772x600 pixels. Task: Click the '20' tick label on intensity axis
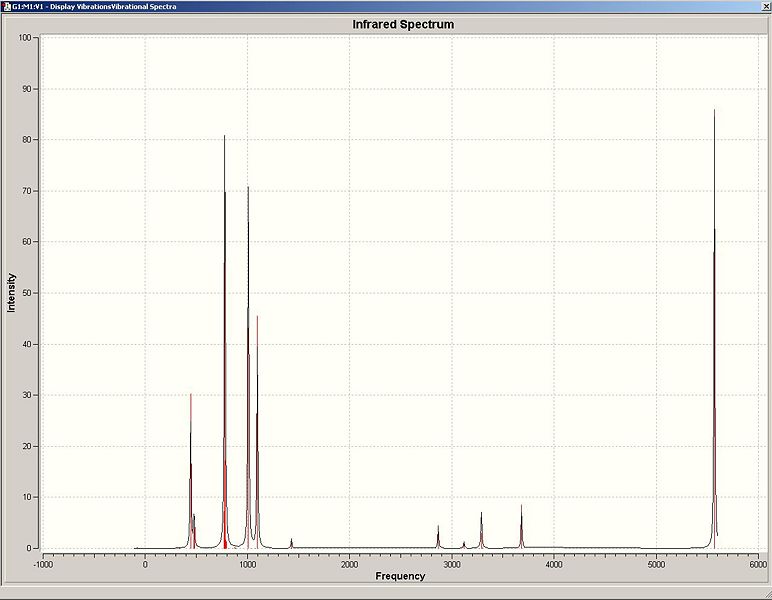pos(27,446)
